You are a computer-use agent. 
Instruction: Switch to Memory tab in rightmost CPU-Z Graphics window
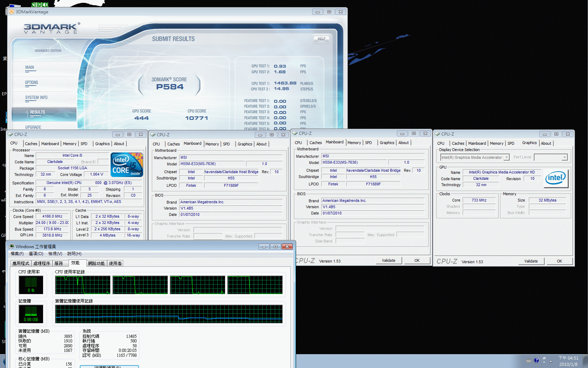click(497, 143)
